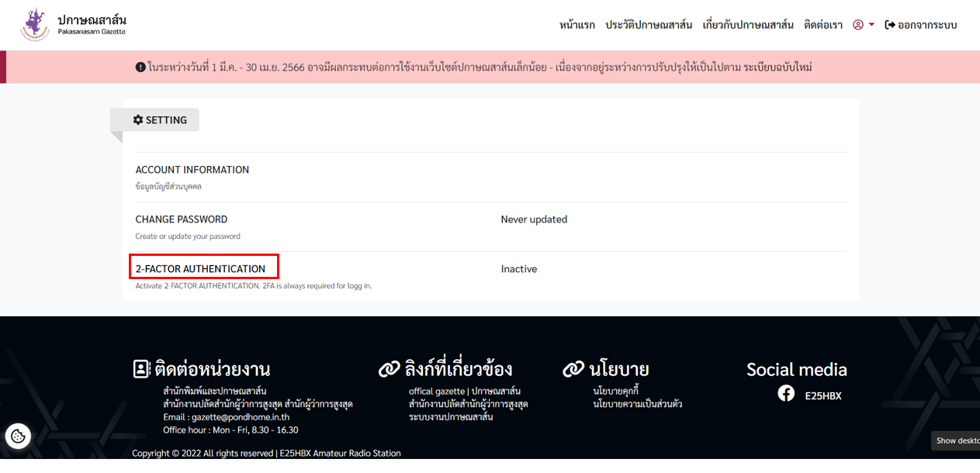This screenshot has height=473, width=980.
Task: Open the Facebook icon under Social media
Action: 786,393
